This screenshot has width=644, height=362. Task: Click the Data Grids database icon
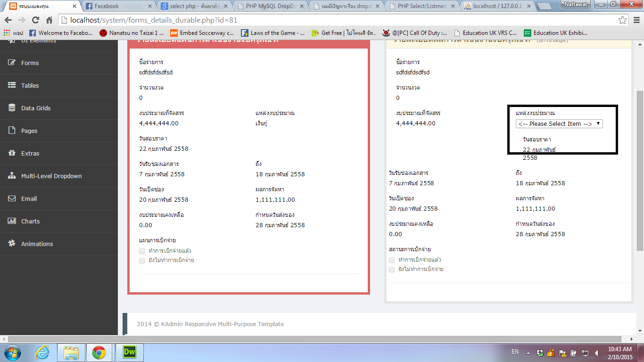[x=12, y=108]
